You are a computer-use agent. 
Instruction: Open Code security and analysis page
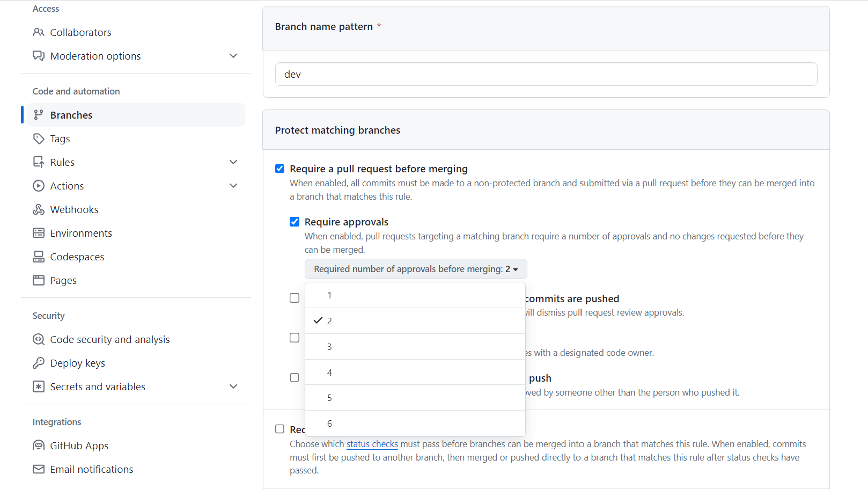pos(110,340)
